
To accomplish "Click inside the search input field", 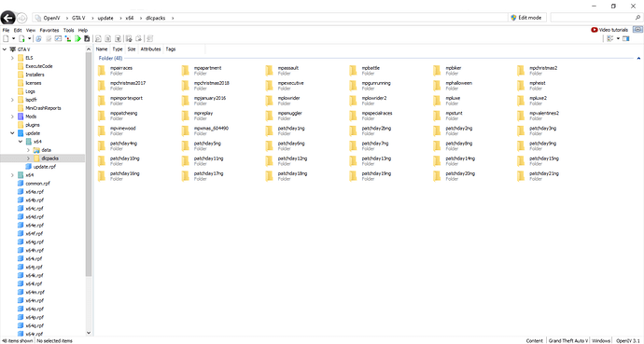I will tap(592, 18).
